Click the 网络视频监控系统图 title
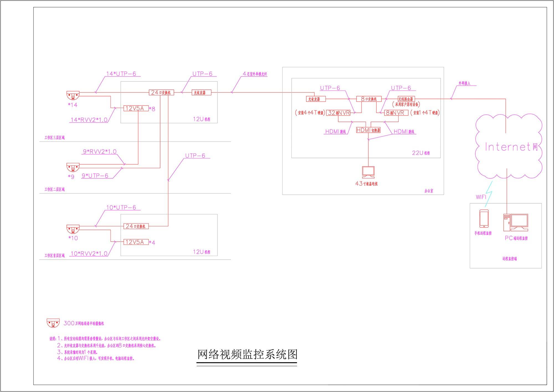Image resolution: width=554 pixels, height=392 pixels. click(247, 355)
